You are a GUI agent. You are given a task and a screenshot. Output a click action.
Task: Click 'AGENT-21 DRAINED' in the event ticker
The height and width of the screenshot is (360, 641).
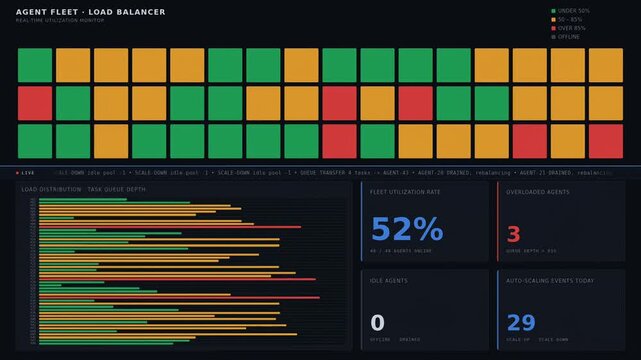(545, 173)
